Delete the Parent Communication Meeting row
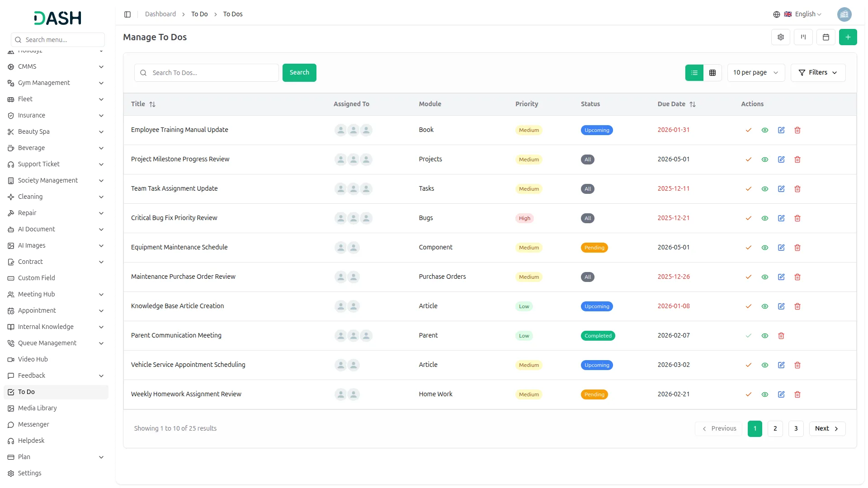The height and width of the screenshot is (488, 868). [781, 336]
